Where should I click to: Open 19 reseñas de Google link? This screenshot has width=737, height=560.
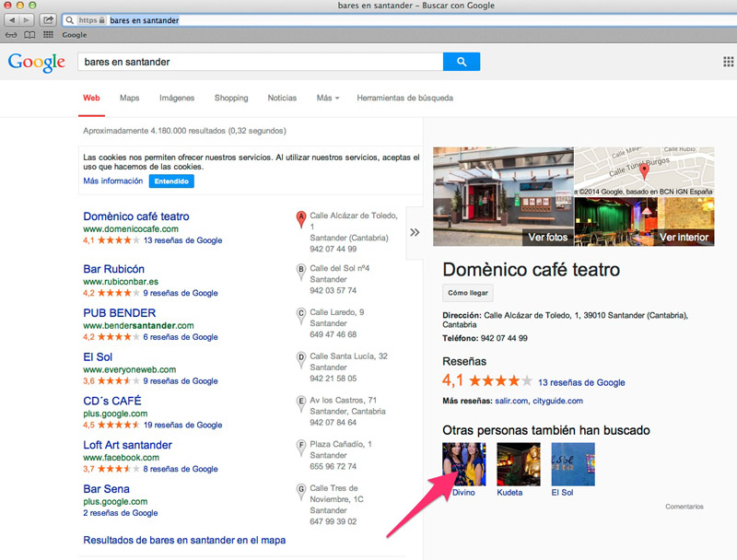coord(182,425)
